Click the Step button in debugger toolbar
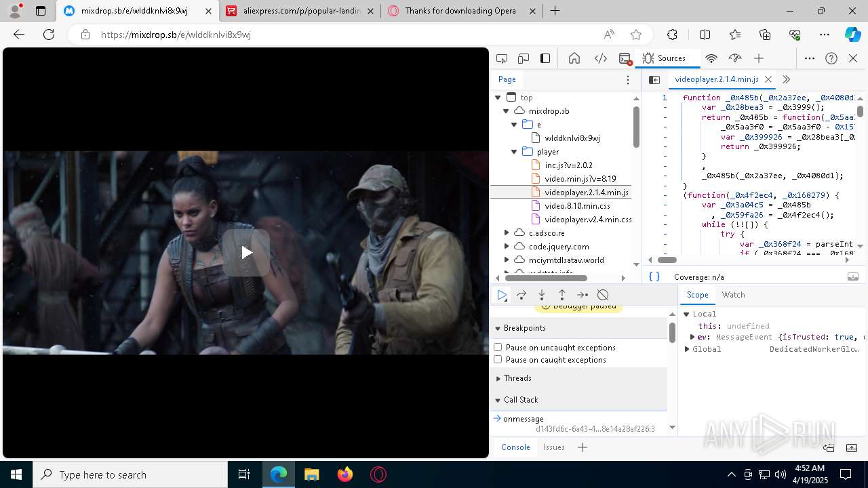This screenshot has width=868, height=488. pos(583,295)
